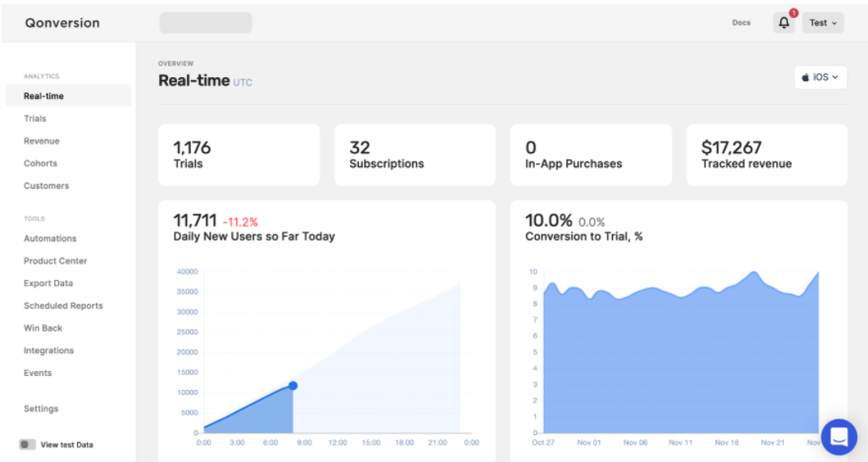Click the notification count badge
Image resolution: width=868 pixels, height=462 pixels.
pos(794,13)
